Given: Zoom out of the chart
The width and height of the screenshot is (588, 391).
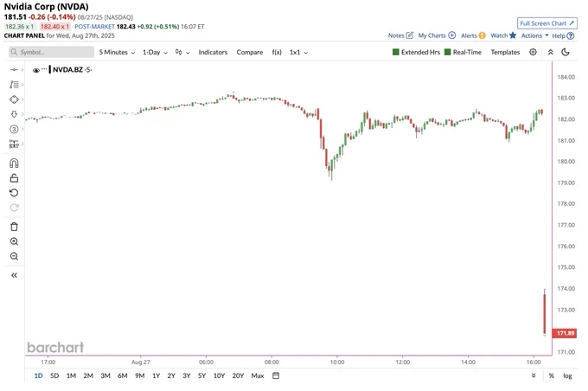Looking at the screenshot, I should 14,256.
